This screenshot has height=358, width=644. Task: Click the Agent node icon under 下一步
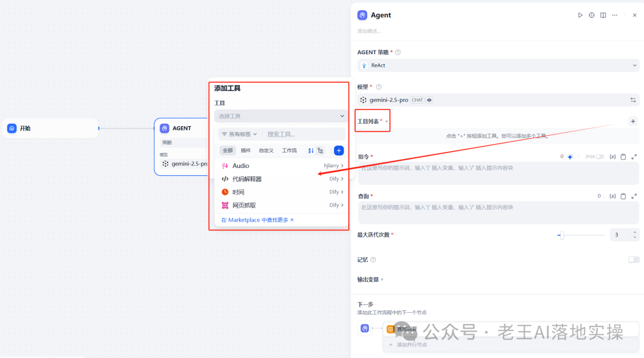tap(365, 328)
